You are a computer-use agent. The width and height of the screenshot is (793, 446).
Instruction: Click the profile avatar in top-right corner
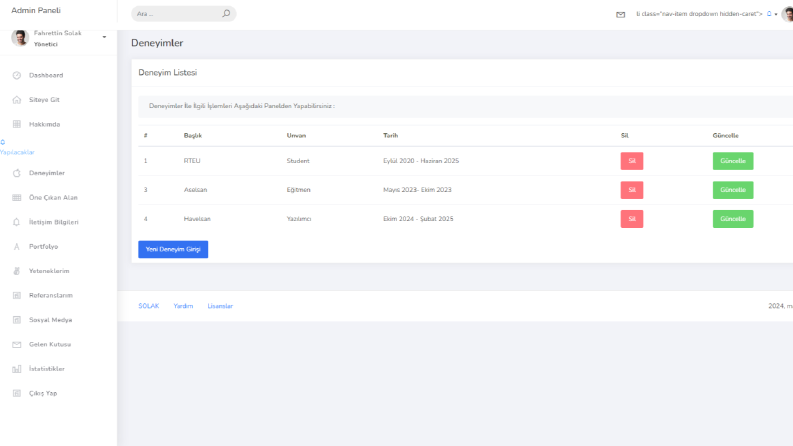(x=787, y=14)
